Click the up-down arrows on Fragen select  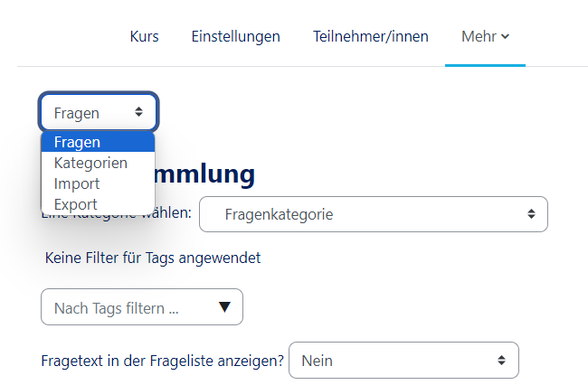click(138, 113)
